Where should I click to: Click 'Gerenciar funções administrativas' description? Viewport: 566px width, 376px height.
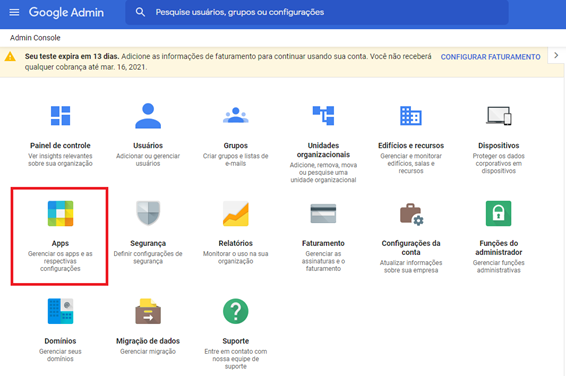(x=498, y=266)
